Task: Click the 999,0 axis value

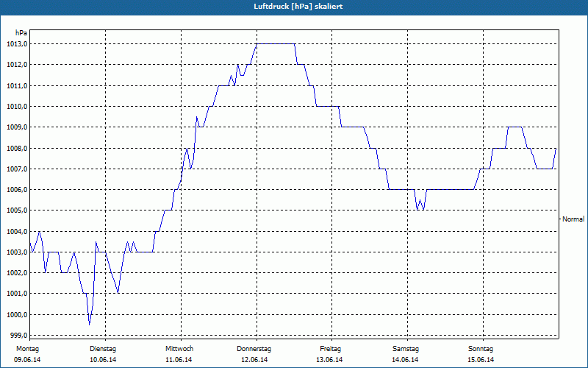Action: 18,336
